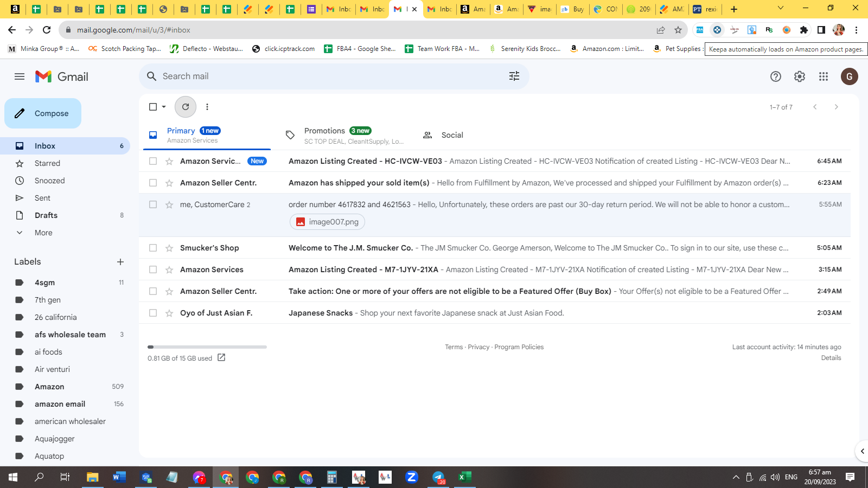Bookmark this page with the star icon
Screen dimensions: 868x488
[678, 30]
